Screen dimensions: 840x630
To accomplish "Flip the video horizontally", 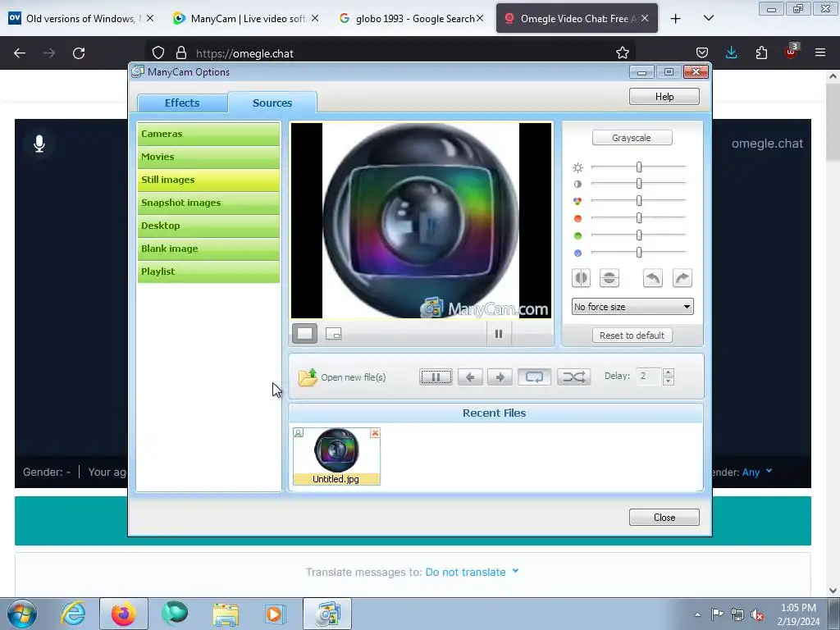I will coord(581,278).
